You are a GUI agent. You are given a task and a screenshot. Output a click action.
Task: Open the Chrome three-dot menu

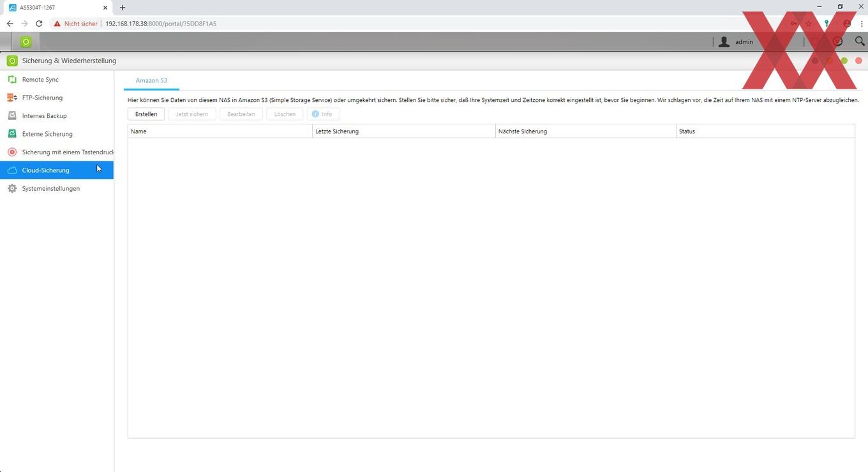click(x=861, y=24)
